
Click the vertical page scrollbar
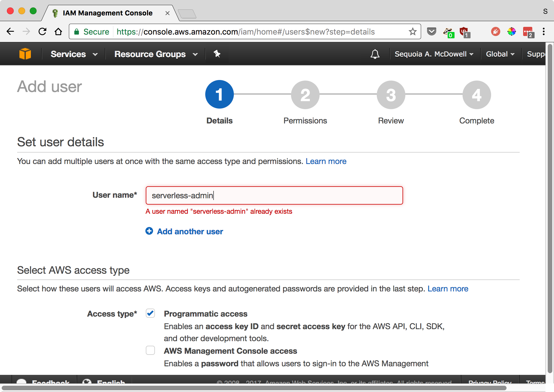[550, 209]
